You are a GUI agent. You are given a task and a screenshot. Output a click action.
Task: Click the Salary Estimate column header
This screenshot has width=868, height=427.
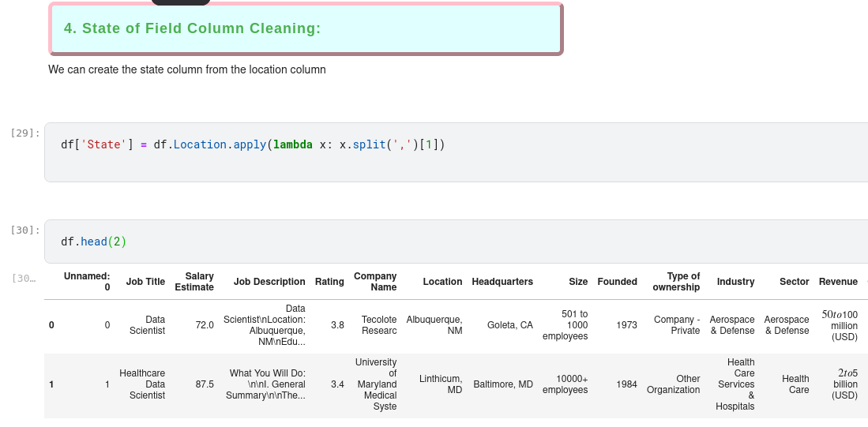[194, 282]
